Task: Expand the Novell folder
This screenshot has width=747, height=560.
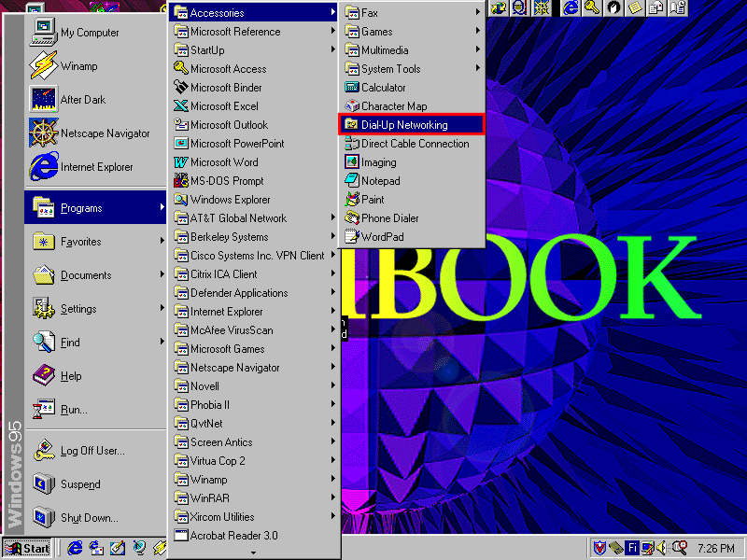Action: point(254,385)
